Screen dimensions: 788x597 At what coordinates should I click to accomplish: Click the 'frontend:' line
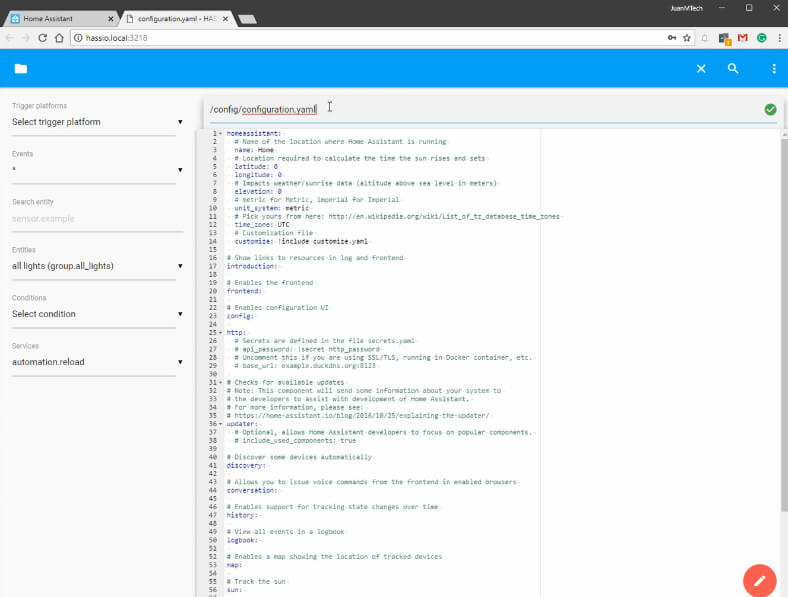click(x=244, y=291)
